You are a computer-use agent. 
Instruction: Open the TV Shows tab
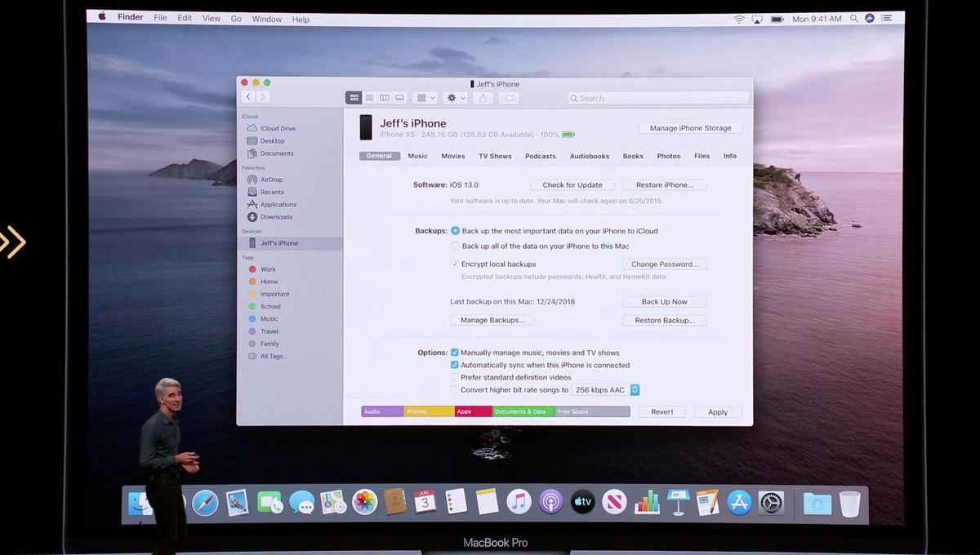click(x=495, y=156)
